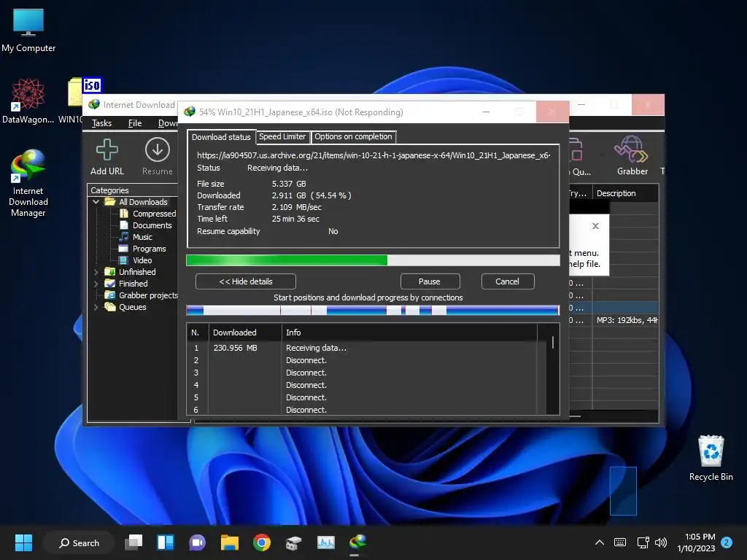747x560 pixels.
Task: Click the Resume download toolbar icon
Action: [158, 157]
